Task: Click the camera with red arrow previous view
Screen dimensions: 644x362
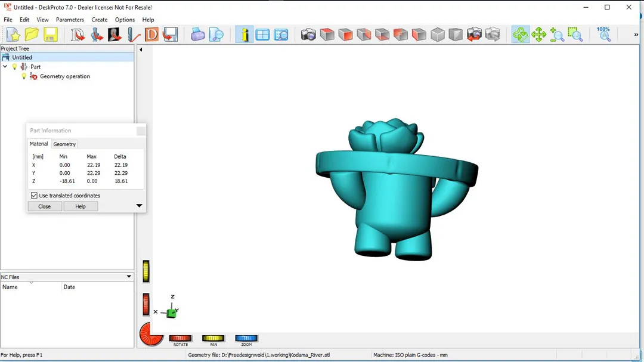Action: (474, 35)
